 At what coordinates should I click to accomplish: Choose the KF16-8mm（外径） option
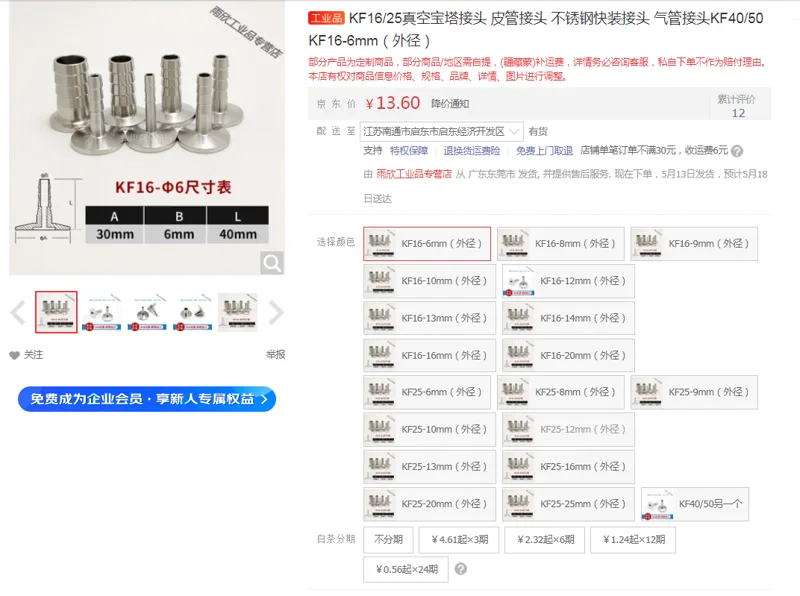[x=561, y=244]
